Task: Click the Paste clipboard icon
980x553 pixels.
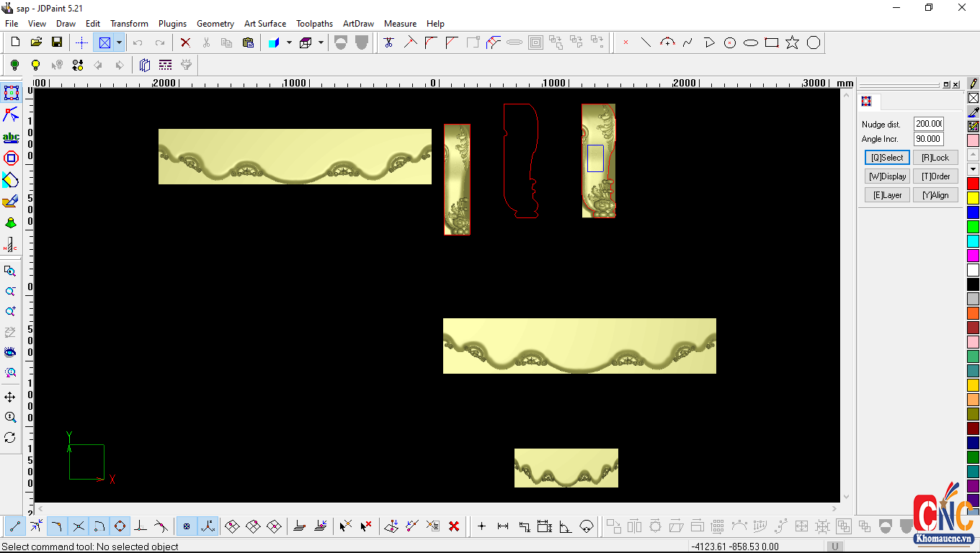Action: [249, 42]
